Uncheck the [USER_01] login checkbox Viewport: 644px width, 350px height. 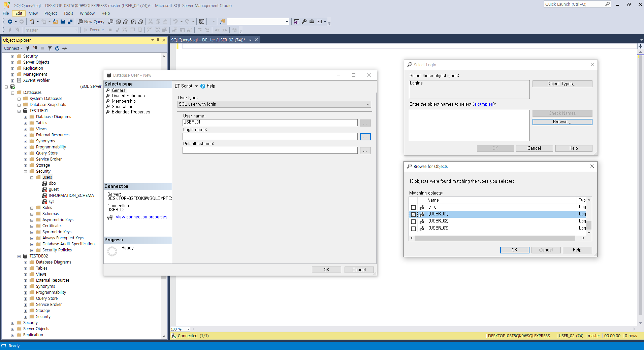(x=413, y=214)
